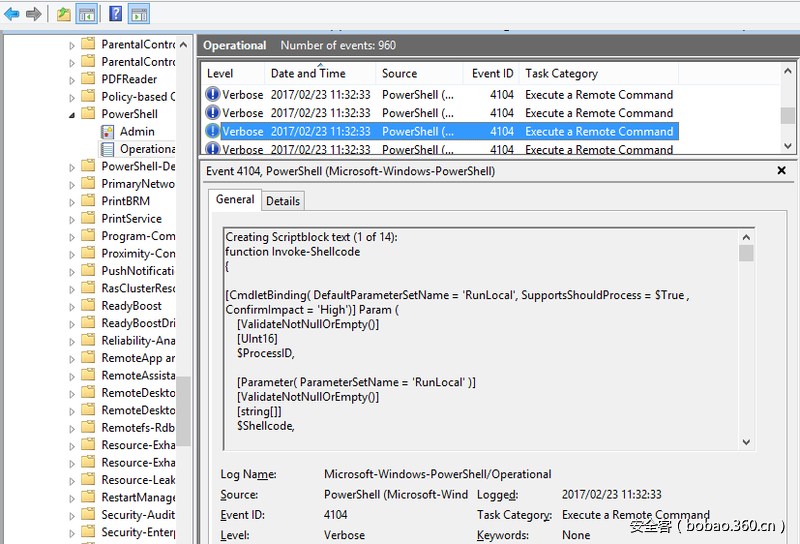
Task: Sort events by the Date and Time column
Action: click(308, 73)
